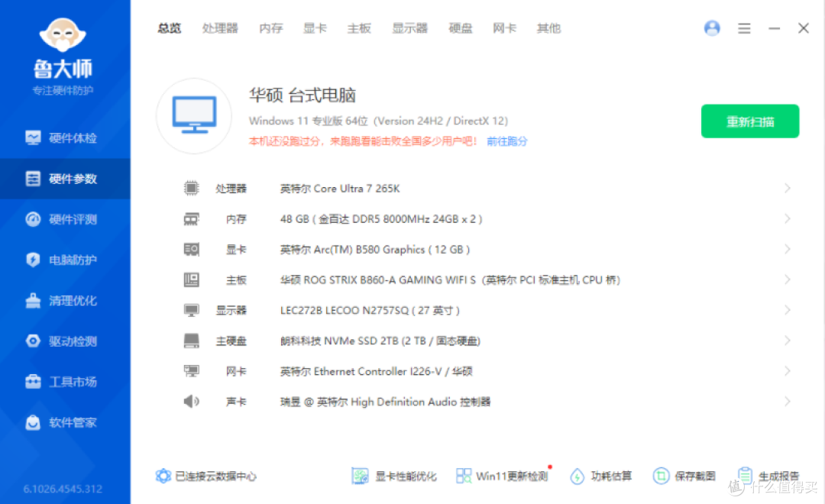The image size is (825, 504).
Task: Expand the 主板 row chevron
Action: point(787,279)
